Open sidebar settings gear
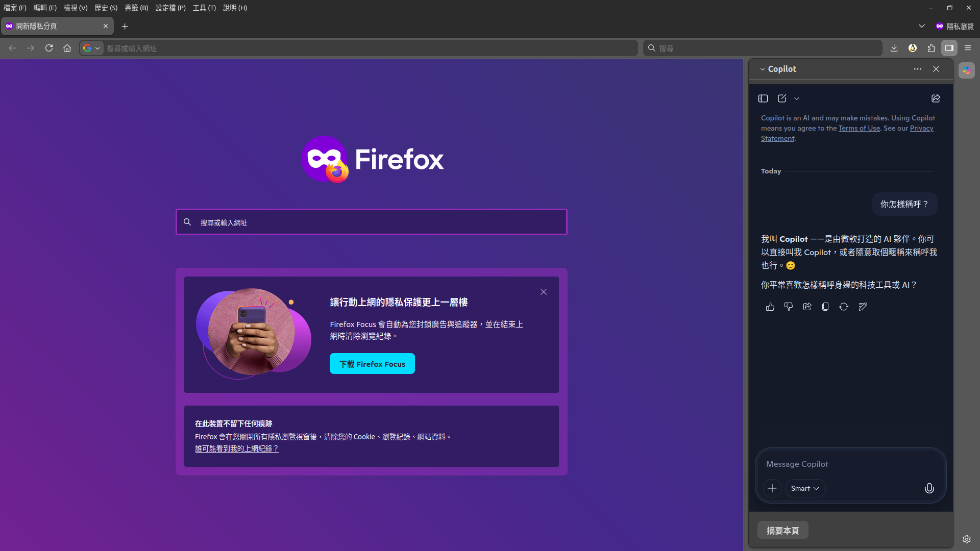980x551 pixels. click(967, 539)
